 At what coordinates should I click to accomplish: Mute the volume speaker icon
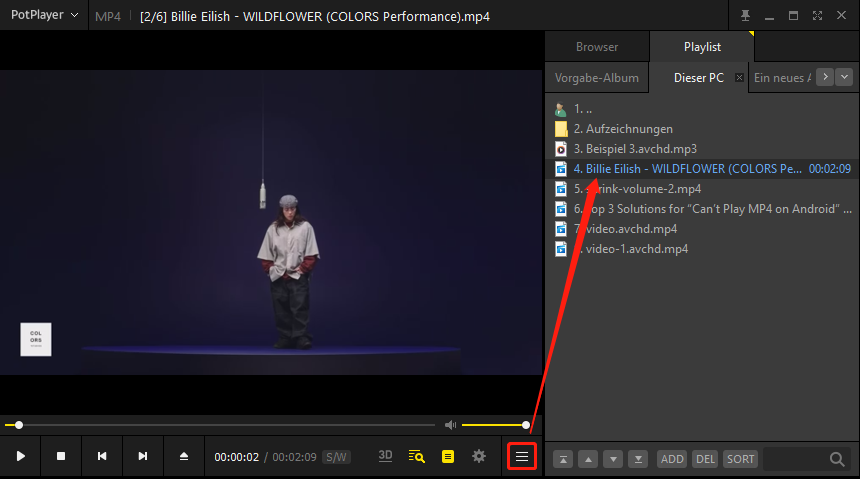pos(451,425)
